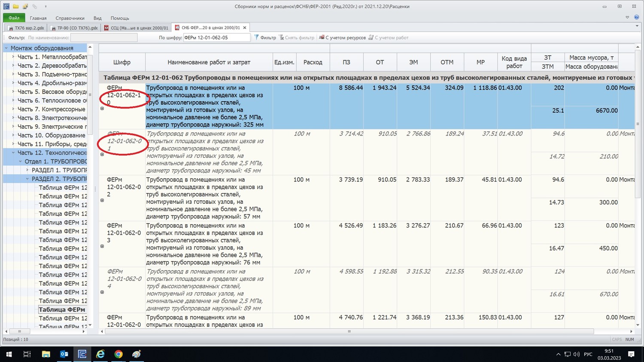The width and height of the screenshot is (644, 362).
Task: Collapse РАЗДЕЛ 2 tree node
Action: 27,179
